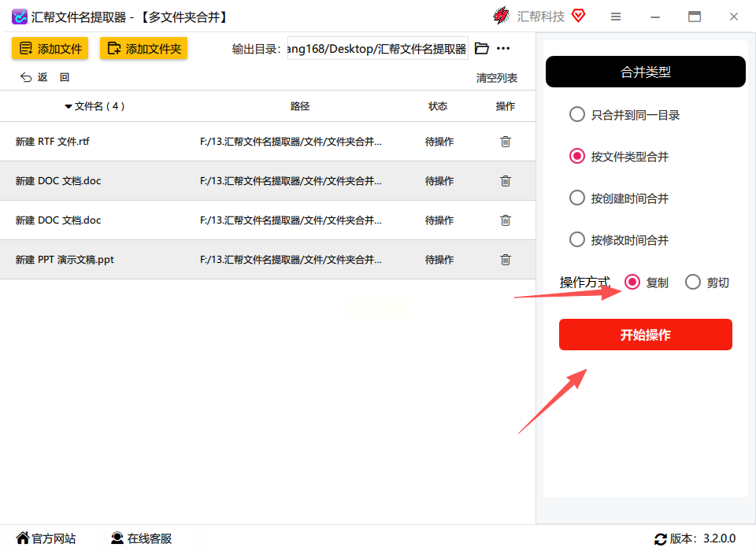Sort list by 文件名 column arrow

click(x=69, y=106)
